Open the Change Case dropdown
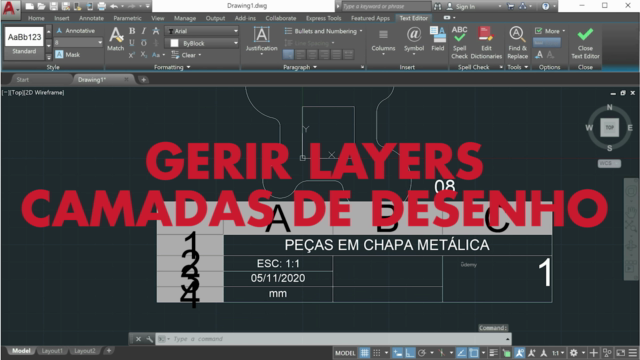The height and width of the screenshot is (360, 640). point(158,55)
